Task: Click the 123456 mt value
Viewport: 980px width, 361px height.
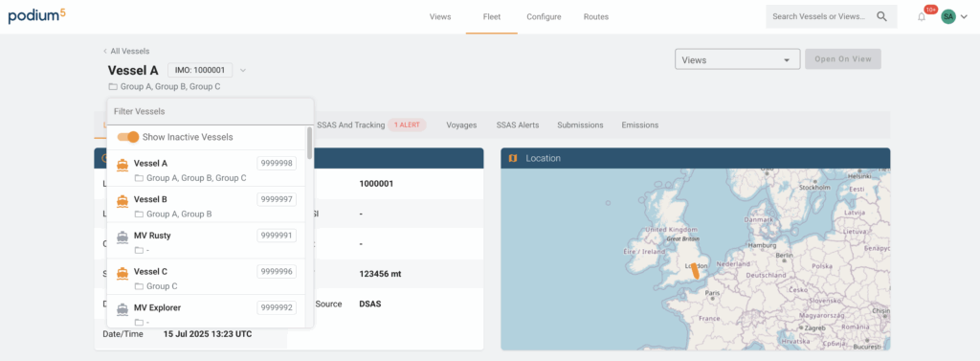Action: (x=380, y=274)
